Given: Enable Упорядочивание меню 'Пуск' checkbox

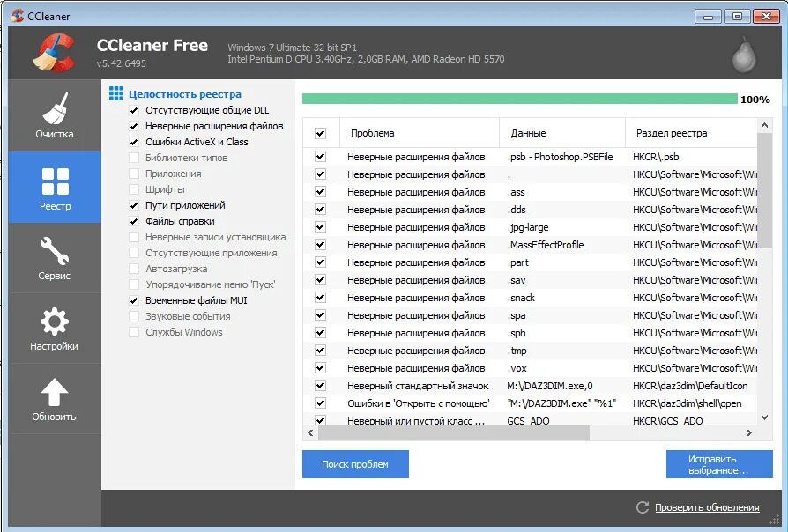Looking at the screenshot, I should coord(134,284).
